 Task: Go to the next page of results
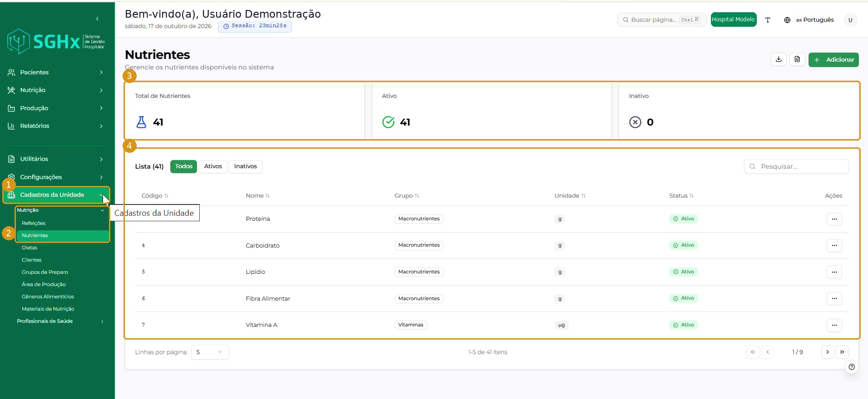coord(828,352)
